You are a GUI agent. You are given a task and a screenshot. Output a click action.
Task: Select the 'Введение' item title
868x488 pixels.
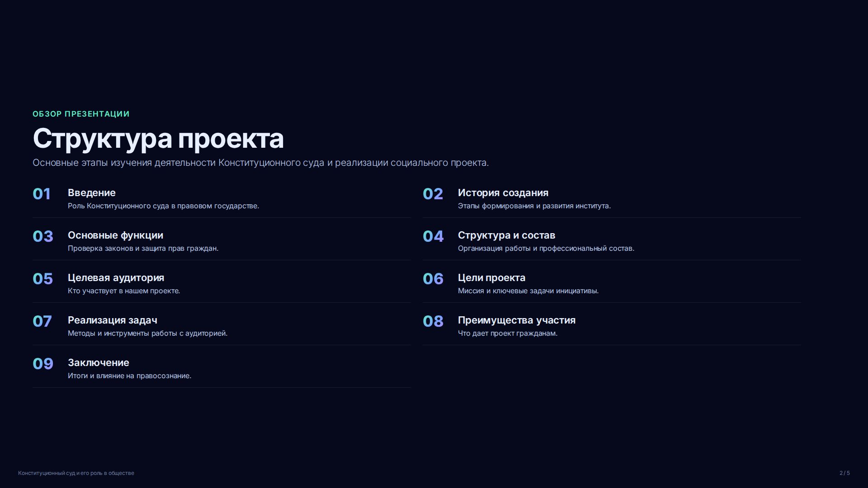click(x=92, y=193)
